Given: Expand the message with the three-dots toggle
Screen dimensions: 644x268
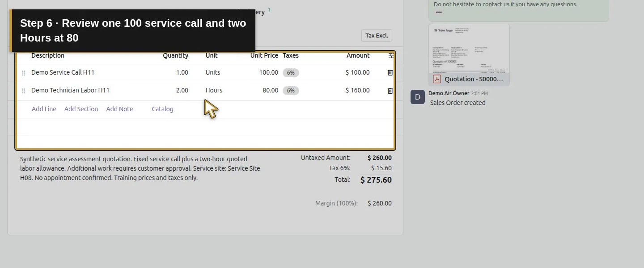Looking at the screenshot, I should [439, 13].
